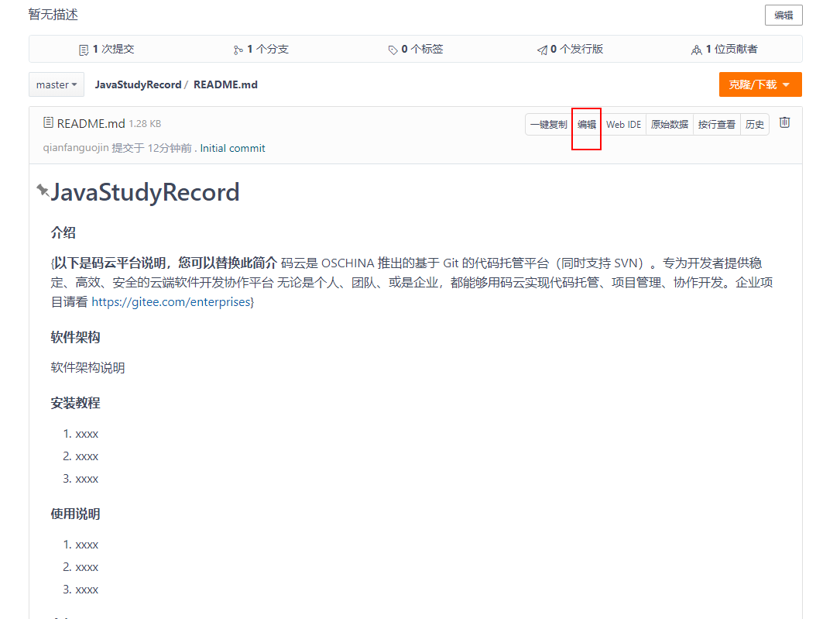Navigate to JavaStudyRecord in the breadcrumb
The height and width of the screenshot is (619, 840).
[138, 84]
